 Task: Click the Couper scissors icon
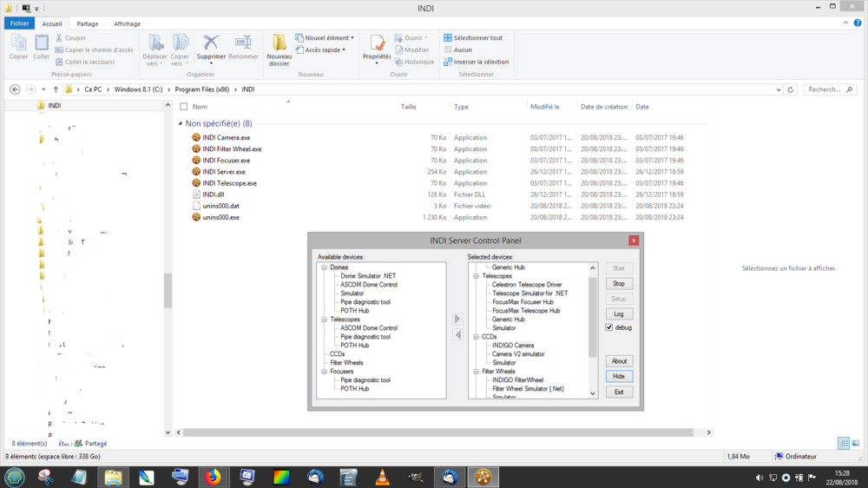pyautogui.click(x=59, y=37)
